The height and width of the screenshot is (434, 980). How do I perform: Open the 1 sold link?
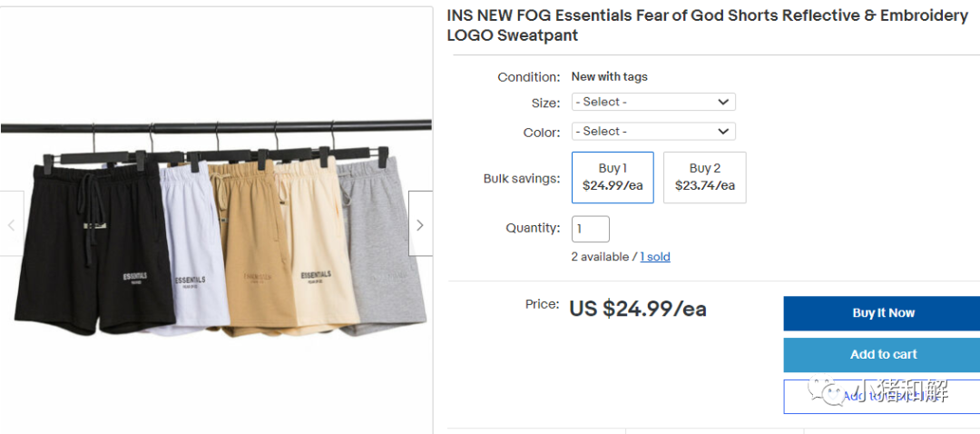pos(655,256)
